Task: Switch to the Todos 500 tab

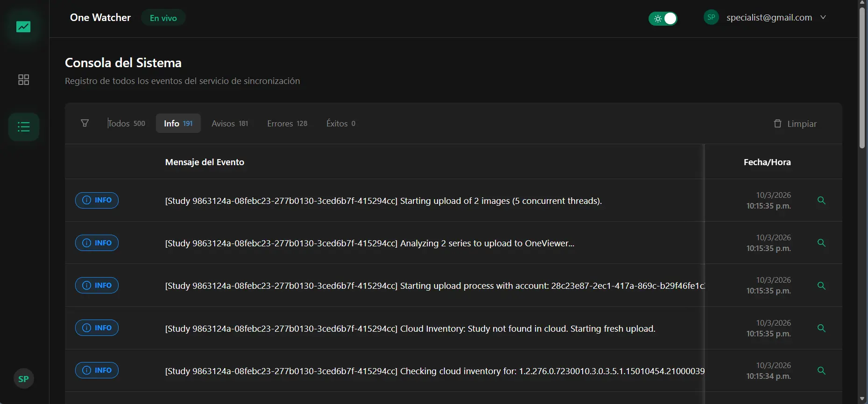Action: tap(127, 124)
